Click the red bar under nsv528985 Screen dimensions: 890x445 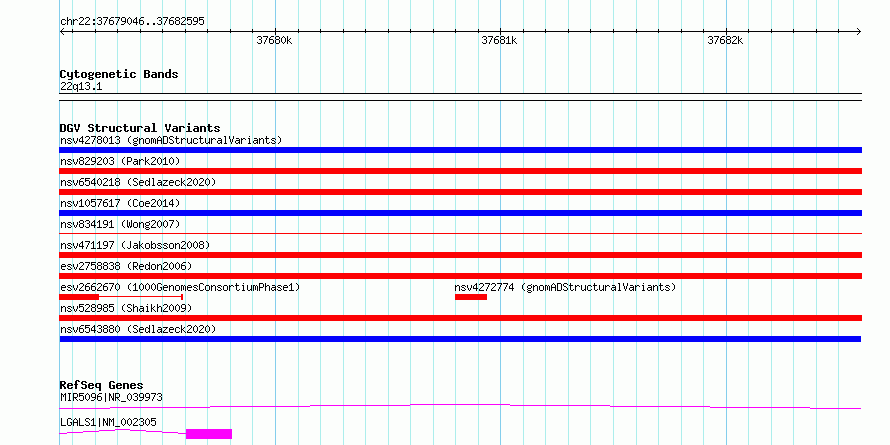coord(460,318)
